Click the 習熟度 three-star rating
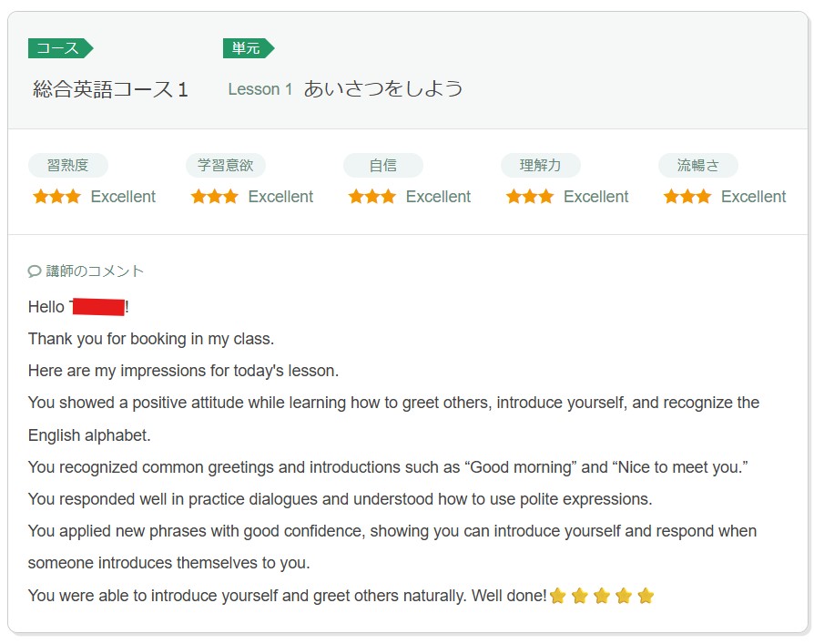Screen dimensions: 814x644 click(x=56, y=197)
